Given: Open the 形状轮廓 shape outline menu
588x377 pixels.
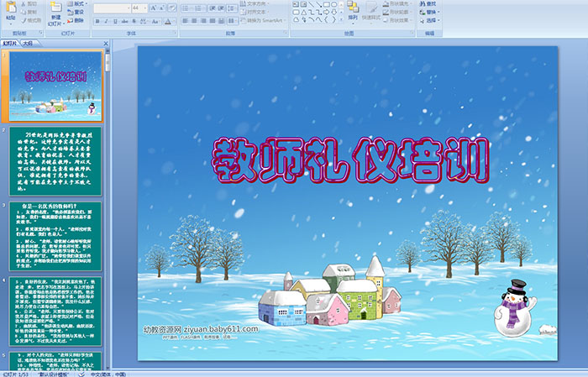Looking at the screenshot, I should tap(397, 12).
